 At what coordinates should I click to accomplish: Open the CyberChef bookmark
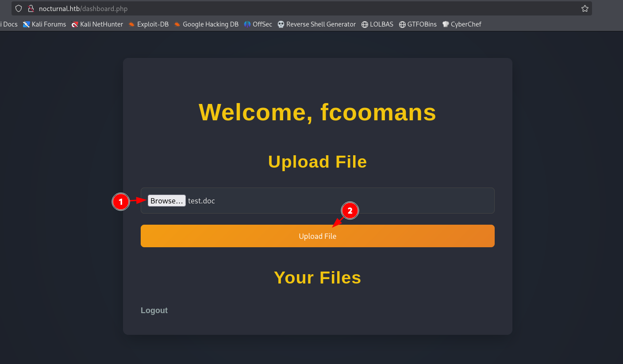(461, 24)
